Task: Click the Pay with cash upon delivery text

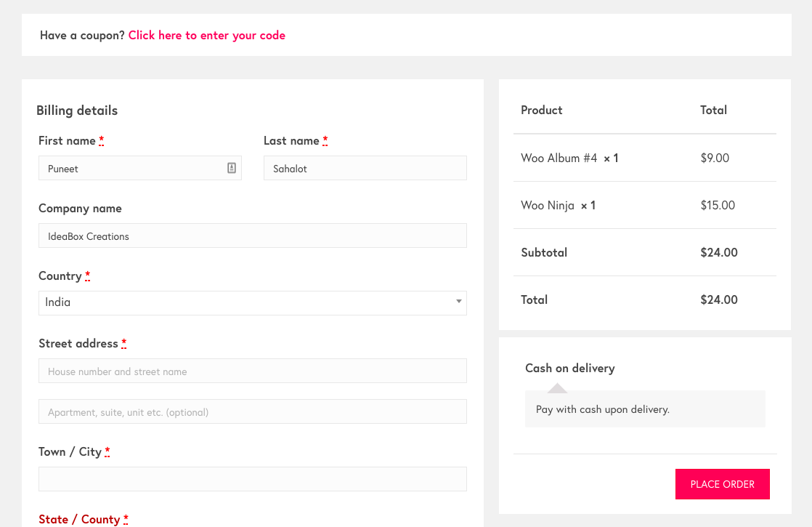Action: tap(603, 409)
